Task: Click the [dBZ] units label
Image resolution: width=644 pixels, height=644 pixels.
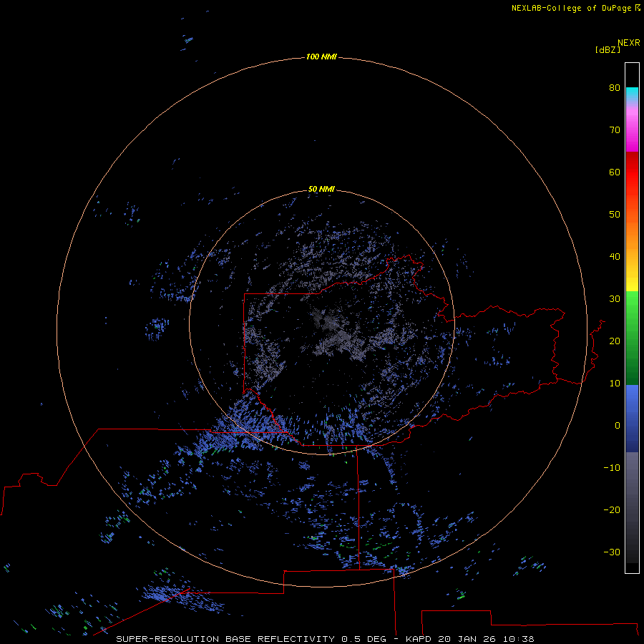Action: point(608,50)
